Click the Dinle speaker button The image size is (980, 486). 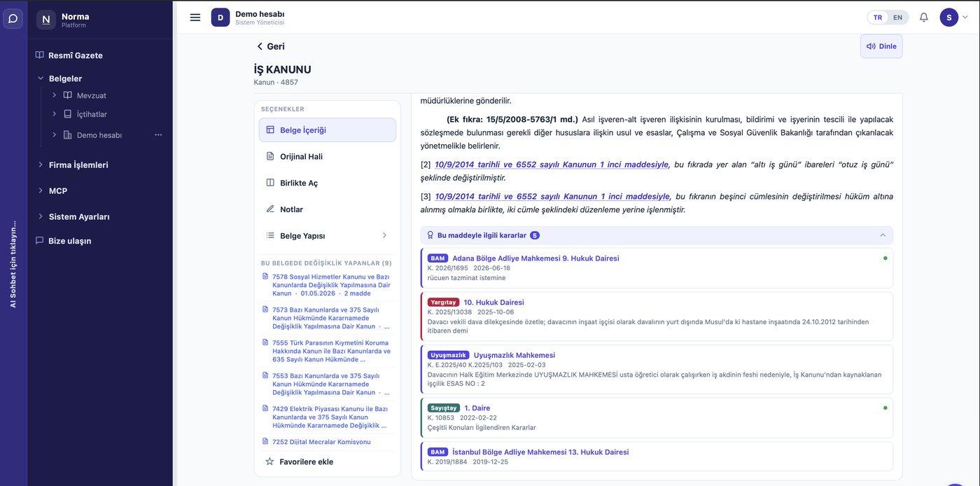881,46
